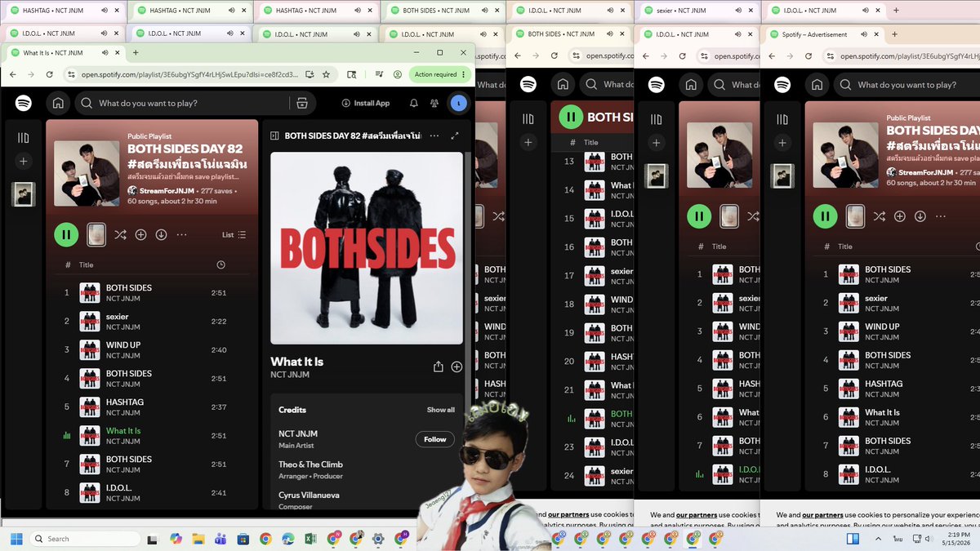Add What It Is to Liked Songs
The image size is (980, 551).
point(457,367)
